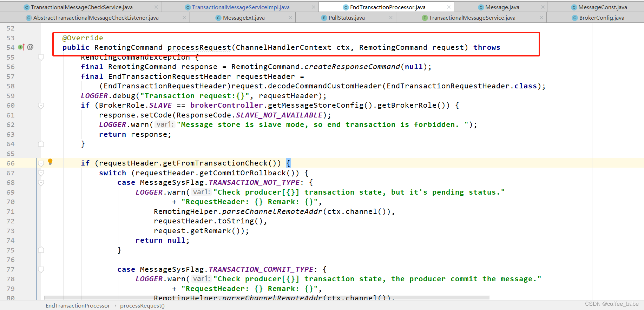This screenshot has width=644, height=310.
Task: Click the horizontal scrollbar below the code
Action: pyautogui.click(x=267, y=297)
